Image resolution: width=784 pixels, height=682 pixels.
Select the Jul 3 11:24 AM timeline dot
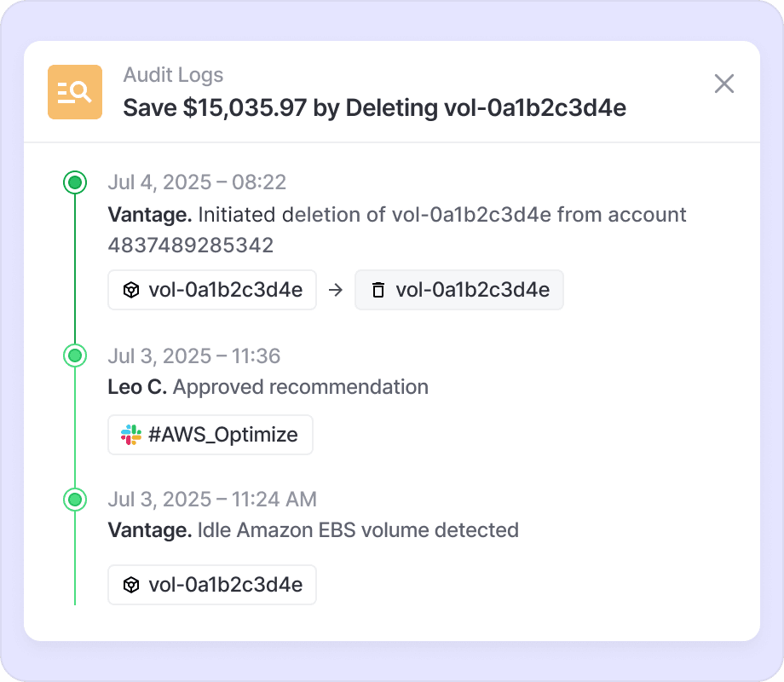pos(75,499)
